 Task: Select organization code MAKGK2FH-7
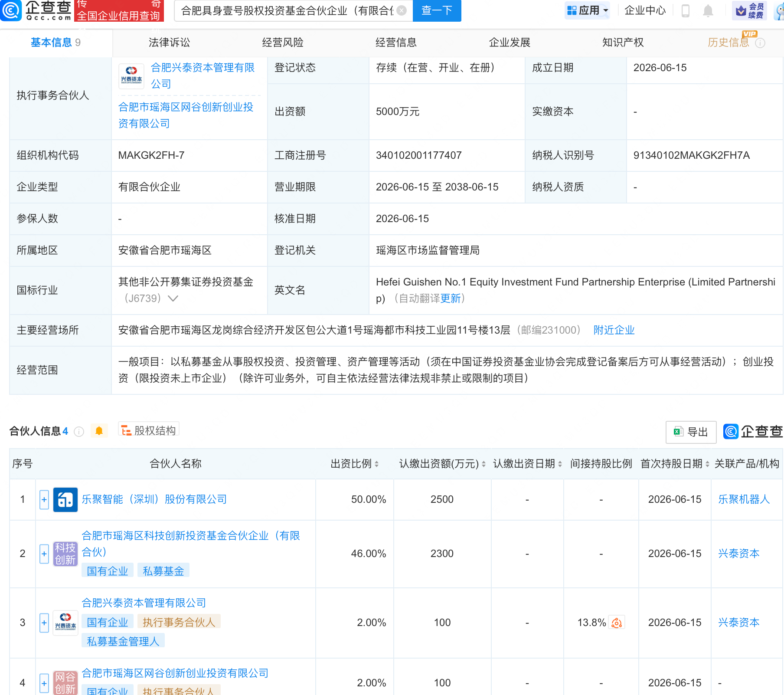coord(151,155)
